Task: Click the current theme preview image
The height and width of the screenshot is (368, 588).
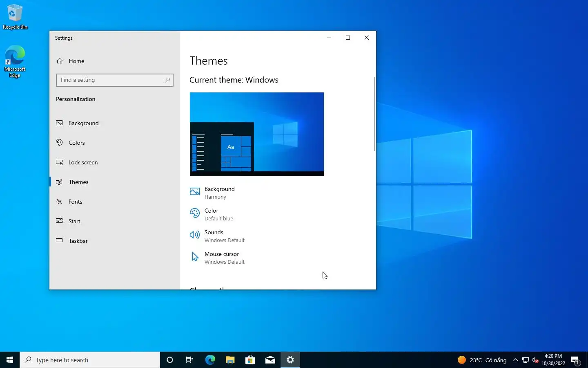Action: click(x=257, y=134)
